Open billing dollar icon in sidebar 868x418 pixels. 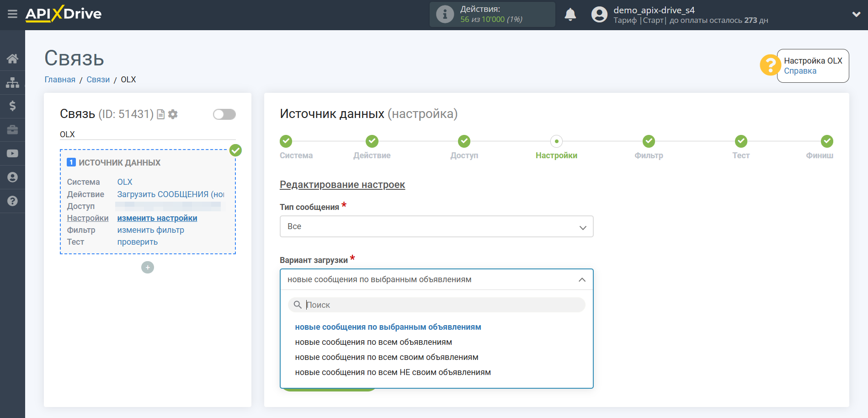(12, 106)
